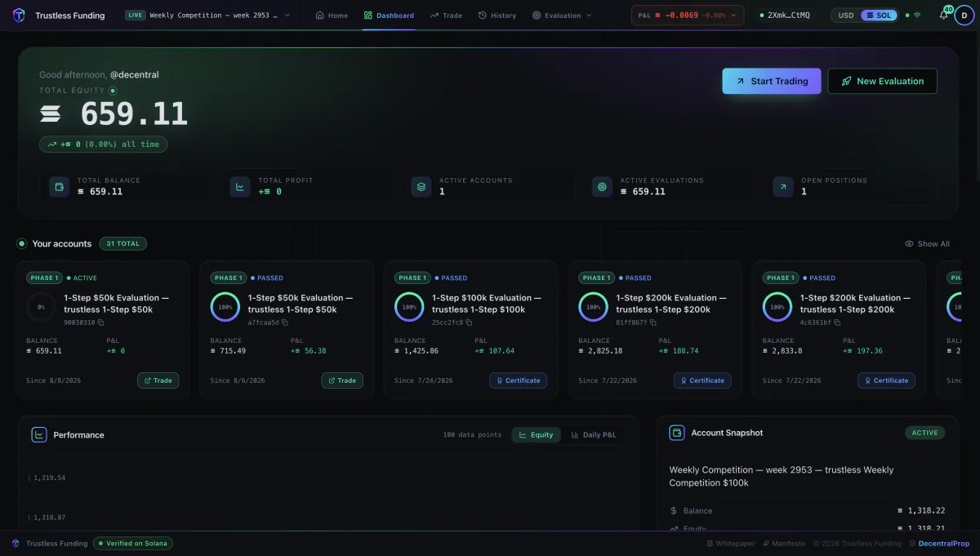980x556 pixels.
Task: Click the ACTIVE badge in Account Snapshot
Action: (x=924, y=433)
